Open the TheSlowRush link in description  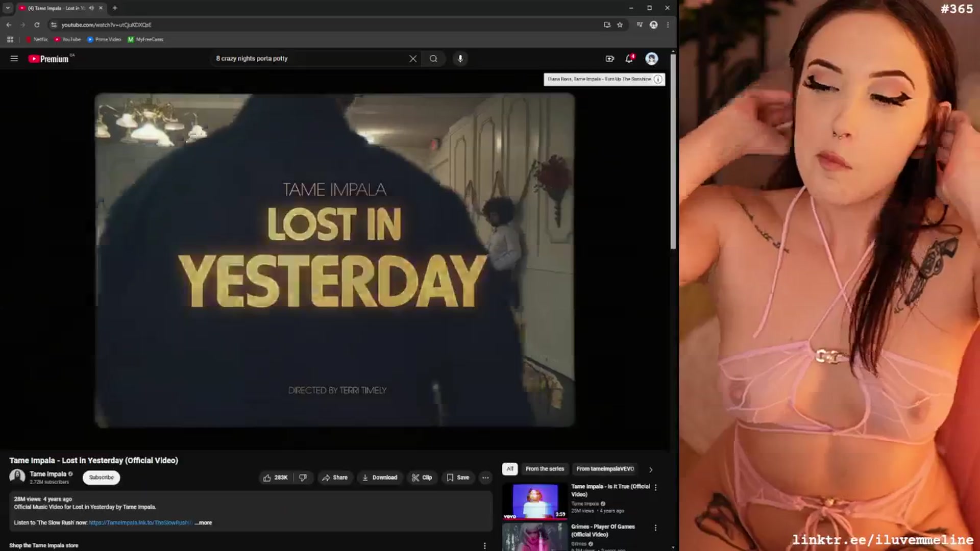140,522
